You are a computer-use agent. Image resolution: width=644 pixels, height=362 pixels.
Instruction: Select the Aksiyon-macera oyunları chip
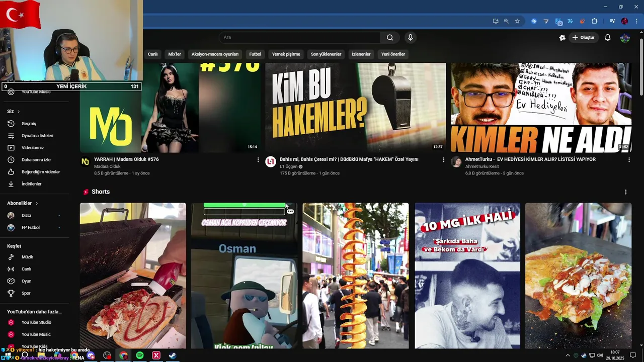[215, 54]
